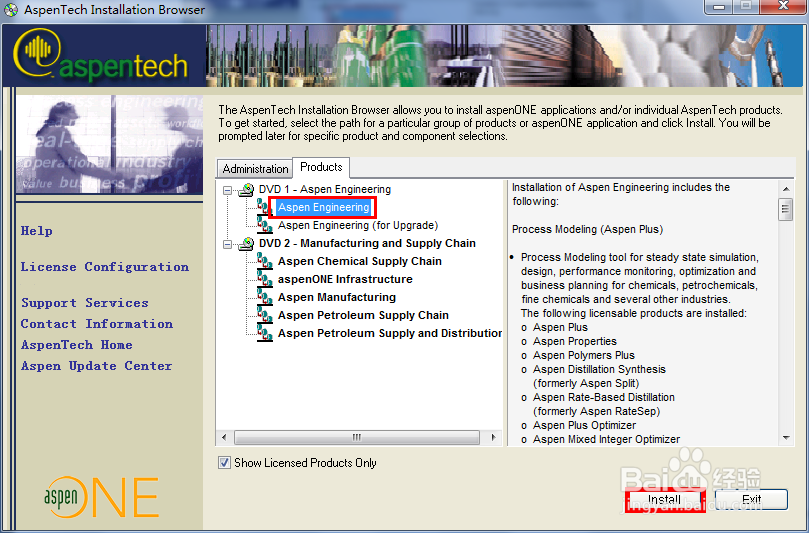
Task: Click the Aspen Petroleum Supply Chain icon
Action: point(265,316)
